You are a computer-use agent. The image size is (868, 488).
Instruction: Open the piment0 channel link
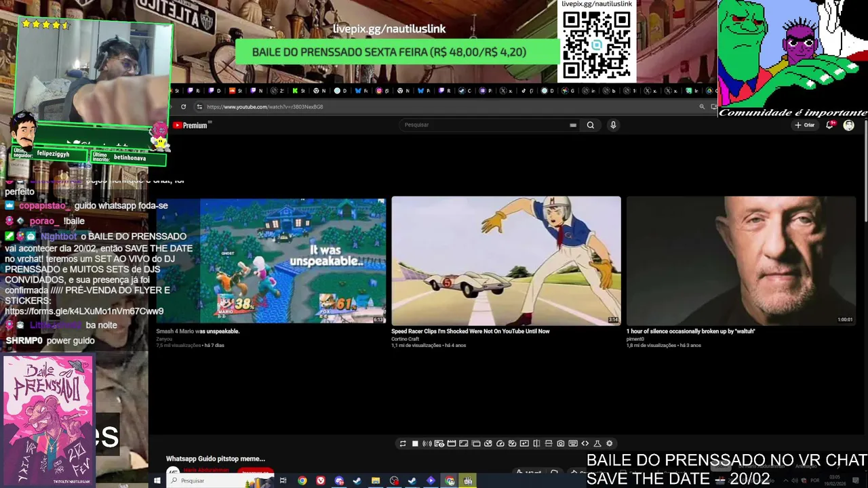coord(635,339)
